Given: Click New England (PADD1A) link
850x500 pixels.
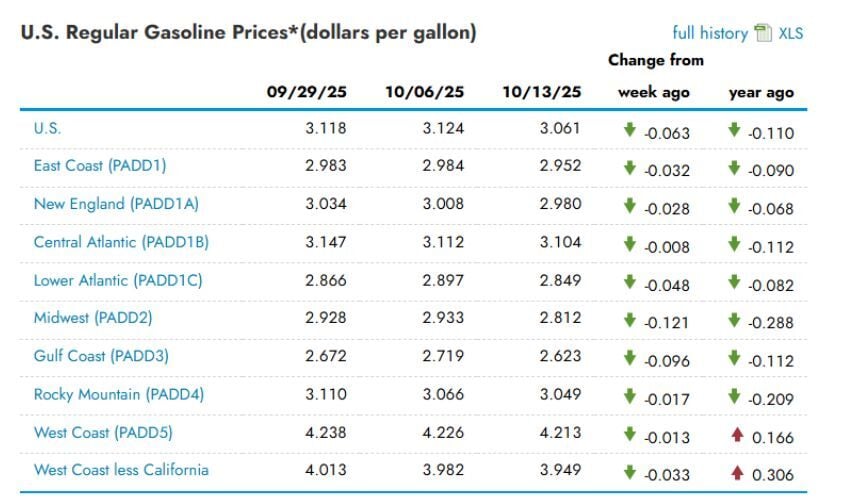Looking at the screenshot, I should click(116, 204).
